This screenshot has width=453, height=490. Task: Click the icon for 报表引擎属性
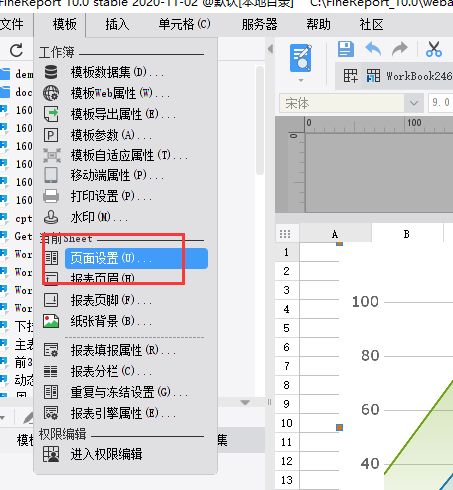coord(51,413)
